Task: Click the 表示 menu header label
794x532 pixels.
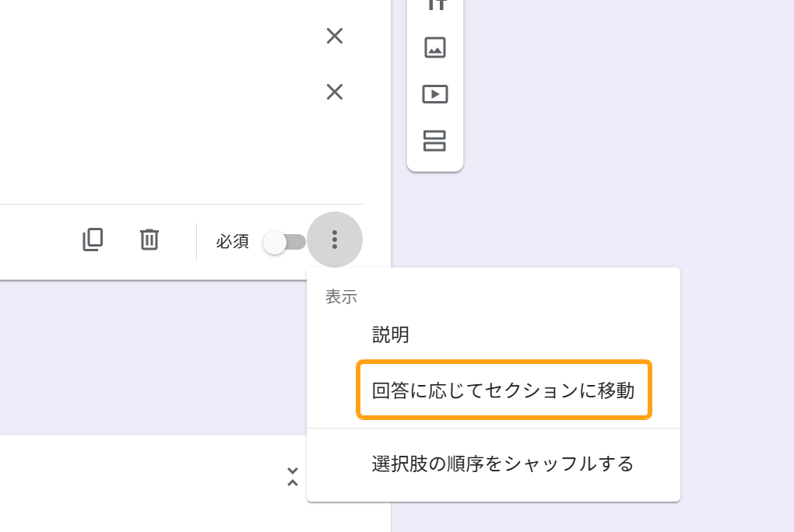Action: 341,296
